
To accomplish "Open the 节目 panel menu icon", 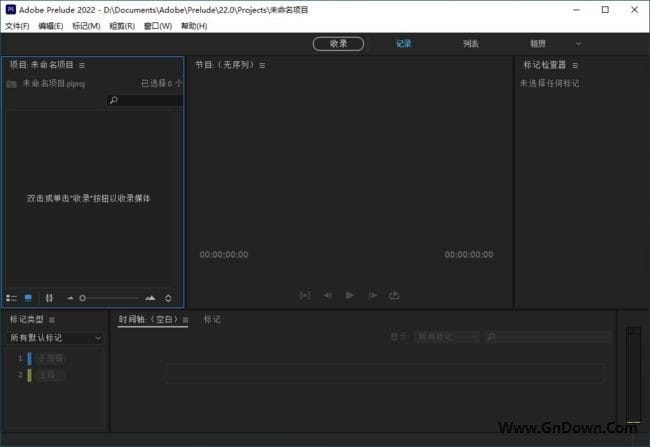I will (x=262, y=66).
